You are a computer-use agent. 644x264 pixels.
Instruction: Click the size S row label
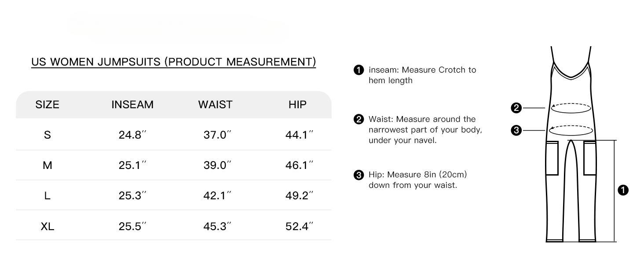pos(47,135)
